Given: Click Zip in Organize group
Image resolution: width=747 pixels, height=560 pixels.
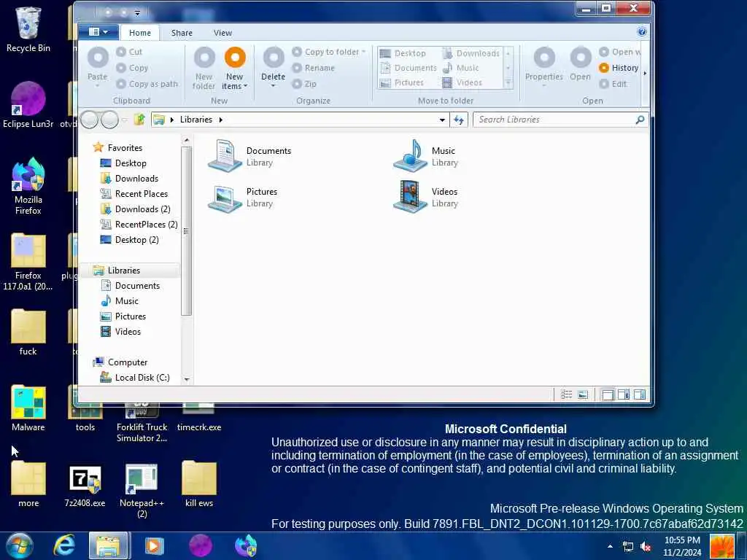Looking at the screenshot, I should point(304,85).
